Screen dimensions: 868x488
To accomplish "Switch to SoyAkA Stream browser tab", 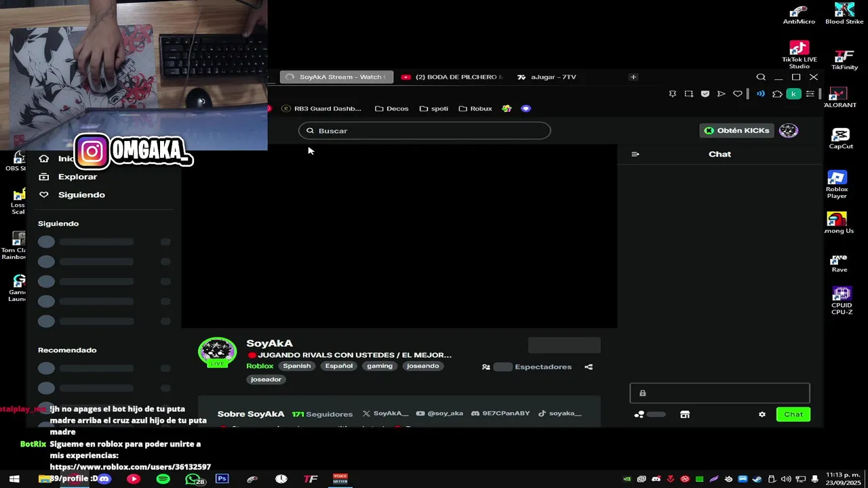I will (336, 77).
